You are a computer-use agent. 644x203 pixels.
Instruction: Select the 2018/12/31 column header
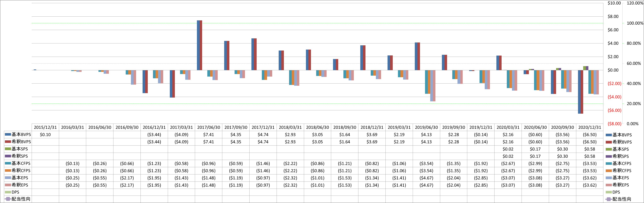(x=372, y=127)
